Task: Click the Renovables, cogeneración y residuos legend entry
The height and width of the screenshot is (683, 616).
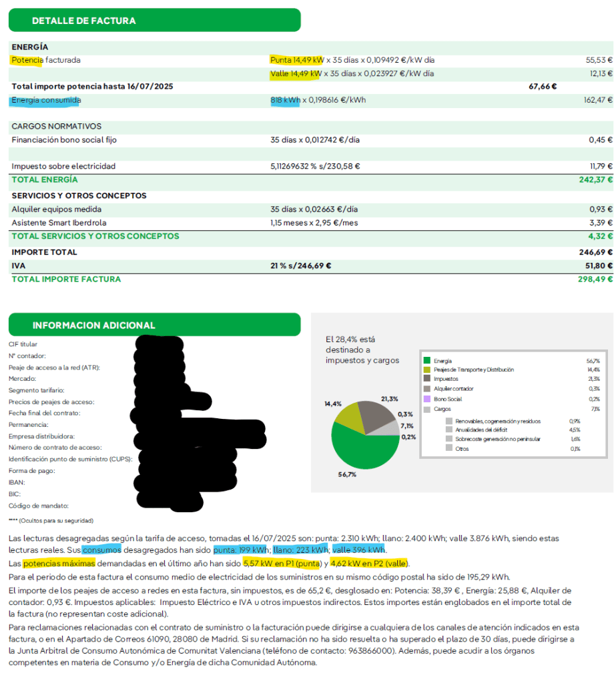Action: click(x=497, y=421)
